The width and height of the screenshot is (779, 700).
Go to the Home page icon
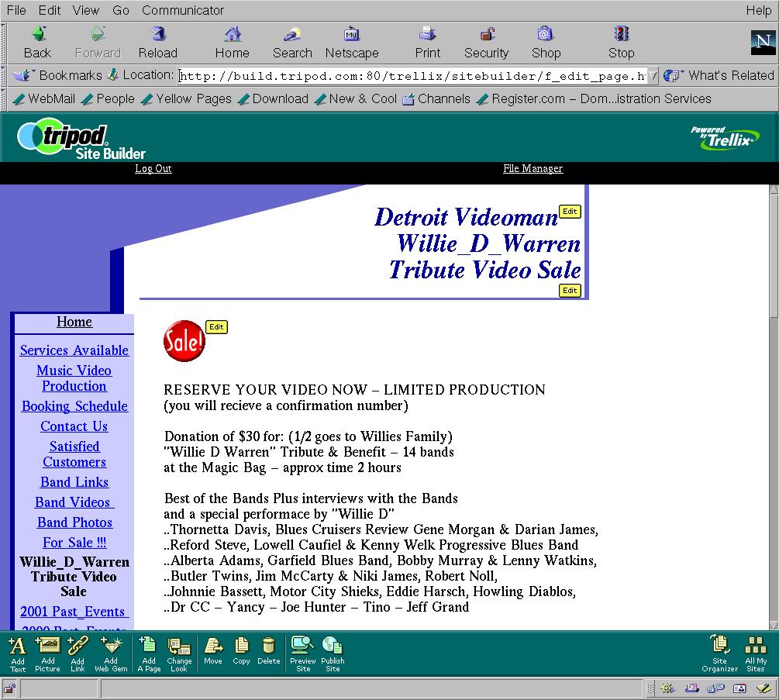tap(232, 43)
